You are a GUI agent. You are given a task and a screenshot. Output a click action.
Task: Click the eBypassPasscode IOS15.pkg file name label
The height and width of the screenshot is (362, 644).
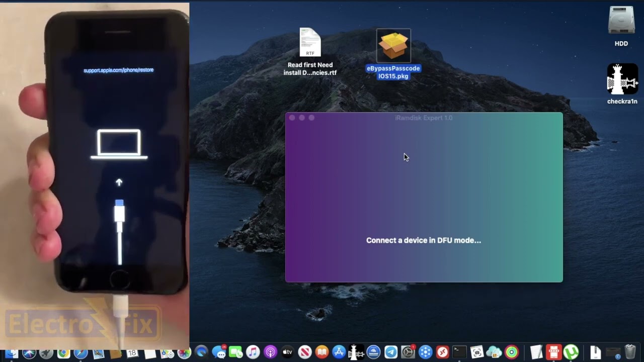[x=393, y=72]
